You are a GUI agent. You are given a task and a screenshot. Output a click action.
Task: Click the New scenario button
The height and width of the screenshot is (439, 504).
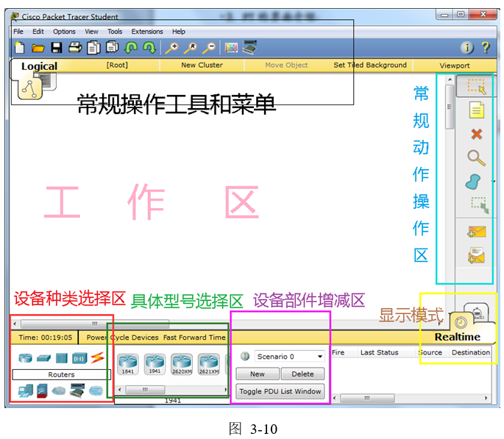[257, 374]
